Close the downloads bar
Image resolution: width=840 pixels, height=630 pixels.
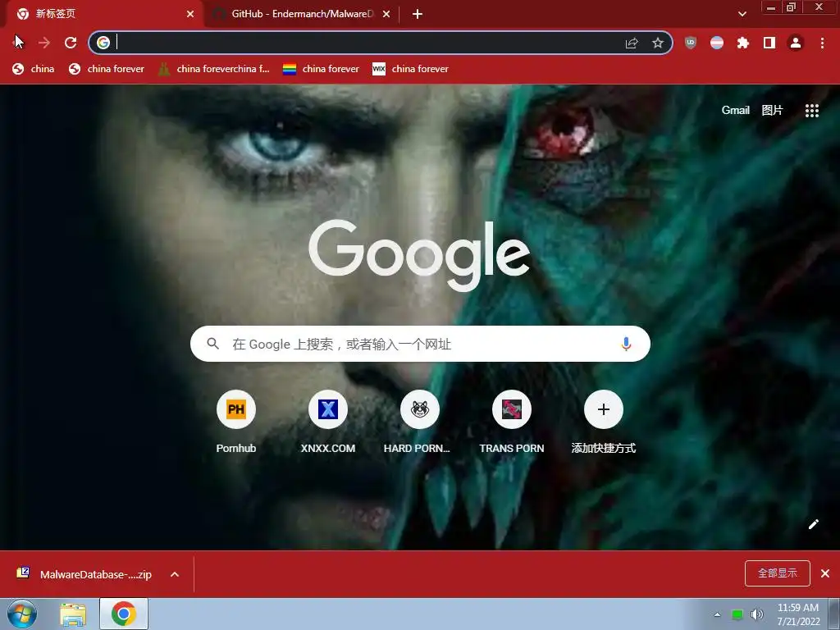[825, 573]
